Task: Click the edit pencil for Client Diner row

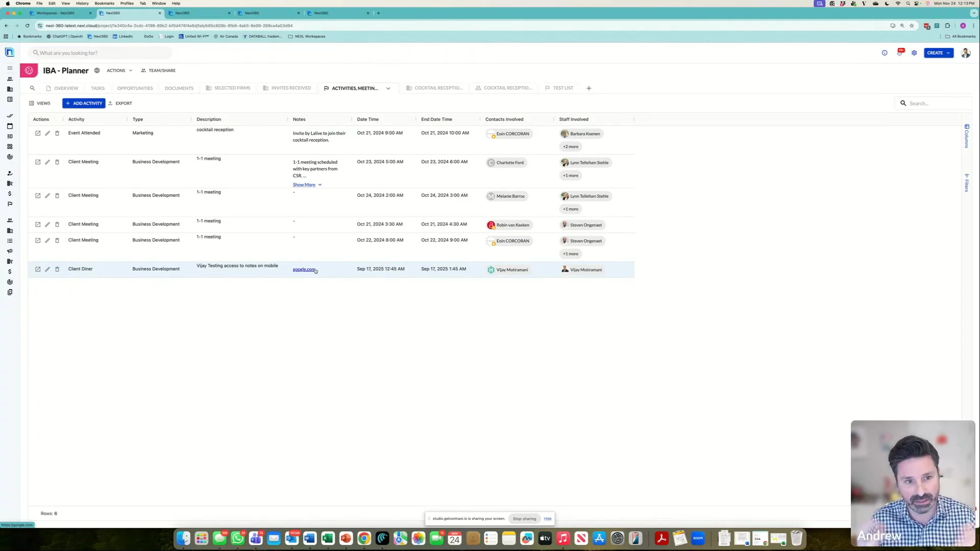Action: point(47,269)
